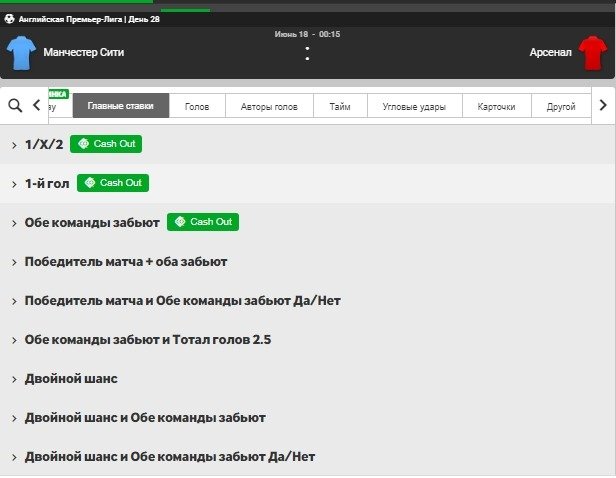
Task: Click the Манчестер Сити team name
Action: point(84,52)
